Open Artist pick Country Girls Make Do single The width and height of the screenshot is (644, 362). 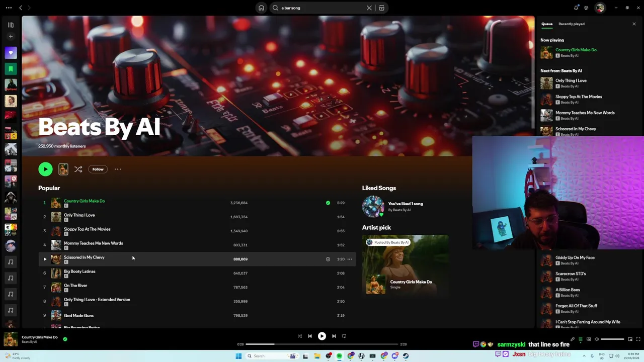pos(405,265)
